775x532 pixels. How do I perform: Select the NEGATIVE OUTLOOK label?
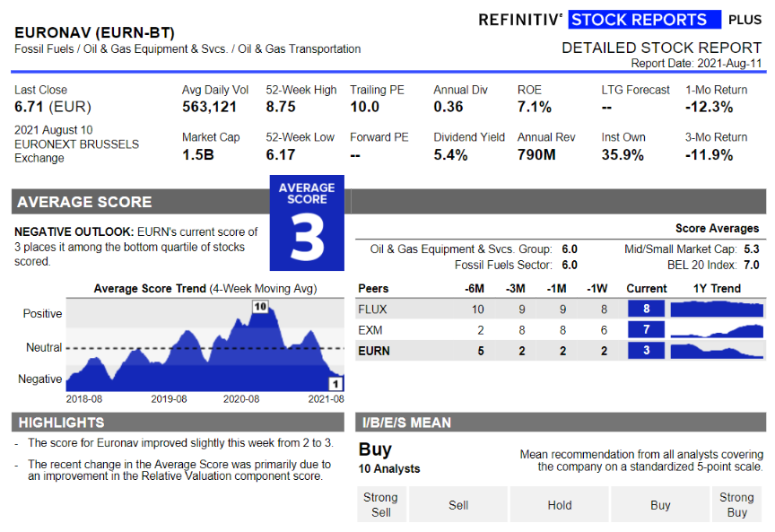tap(74, 231)
